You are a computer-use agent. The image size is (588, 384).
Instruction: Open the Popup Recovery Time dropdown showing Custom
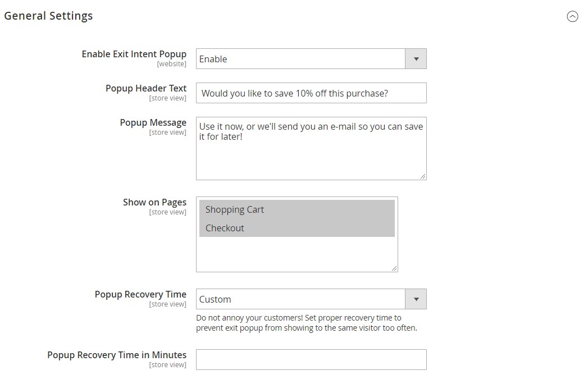coord(300,299)
